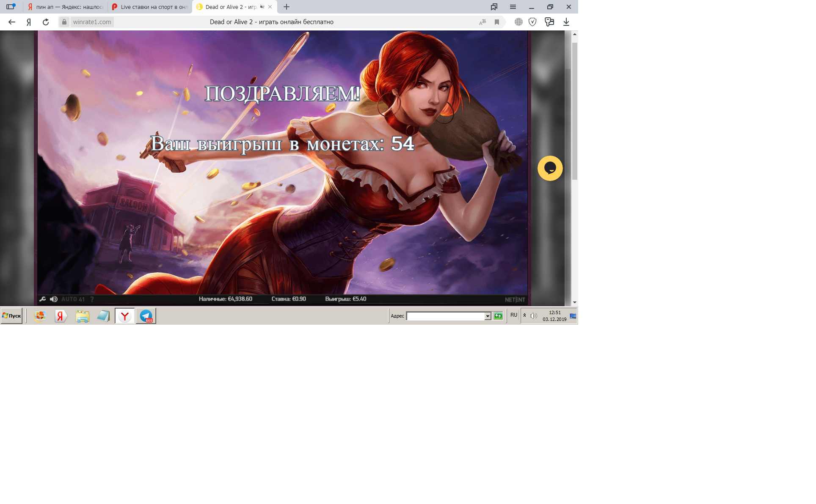
Task: Open the yellow live chat bubble
Action: click(550, 168)
